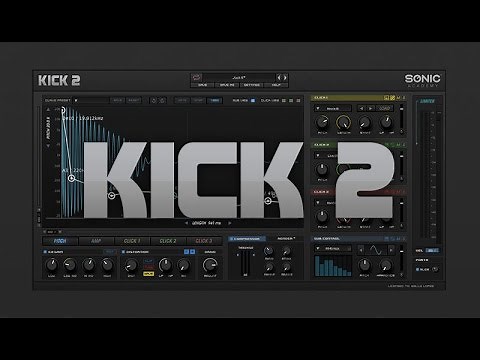Open the preset browser icon beside preset name
This screenshot has width=480, height=360.
click(x=197, y=77)
